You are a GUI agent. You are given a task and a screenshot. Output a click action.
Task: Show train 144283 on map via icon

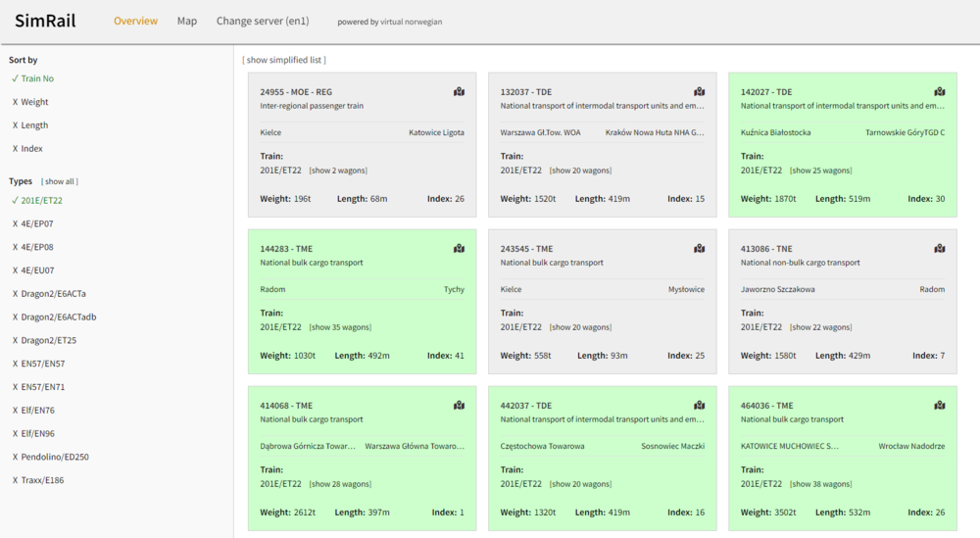pos(459,249)
